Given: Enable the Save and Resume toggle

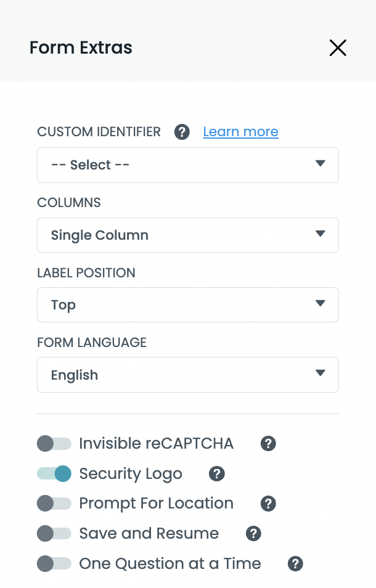Looking at the screenshot, I should click(54, 534).
